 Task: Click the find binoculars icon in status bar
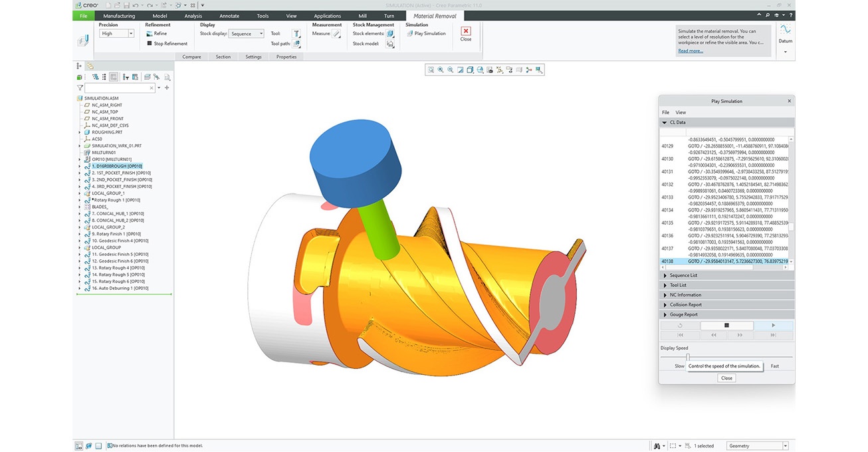pyautogui.click(x=658, y=446)
